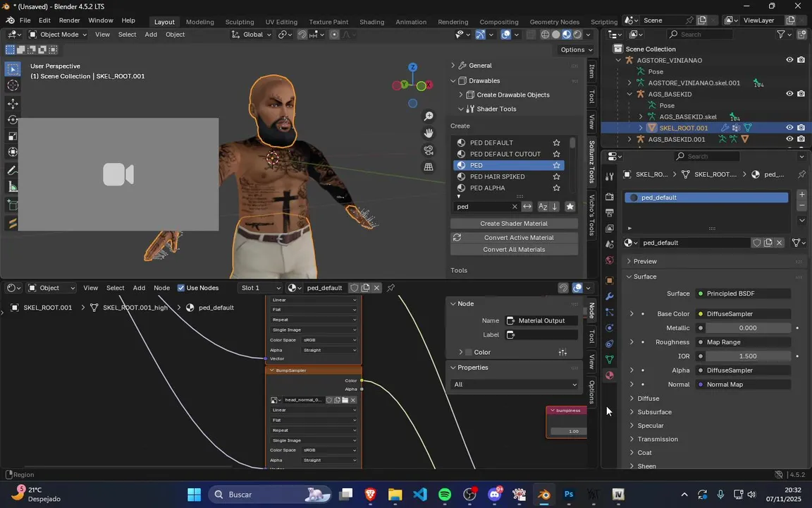
Task: Open the Output properties tab
Action: tap(610, 212)
